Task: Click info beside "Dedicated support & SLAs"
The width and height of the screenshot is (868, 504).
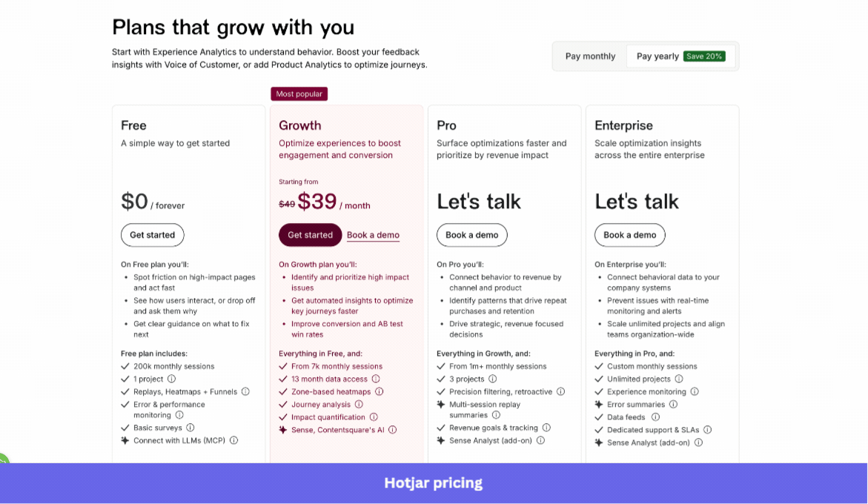Action: (x=708, y=429)
